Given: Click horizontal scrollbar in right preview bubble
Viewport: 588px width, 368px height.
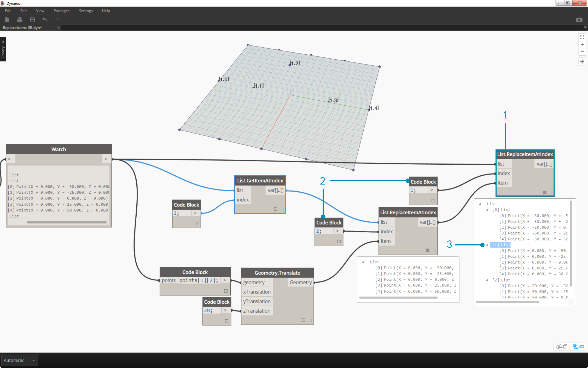Looking at the screenshot, I should pos(507,302).
